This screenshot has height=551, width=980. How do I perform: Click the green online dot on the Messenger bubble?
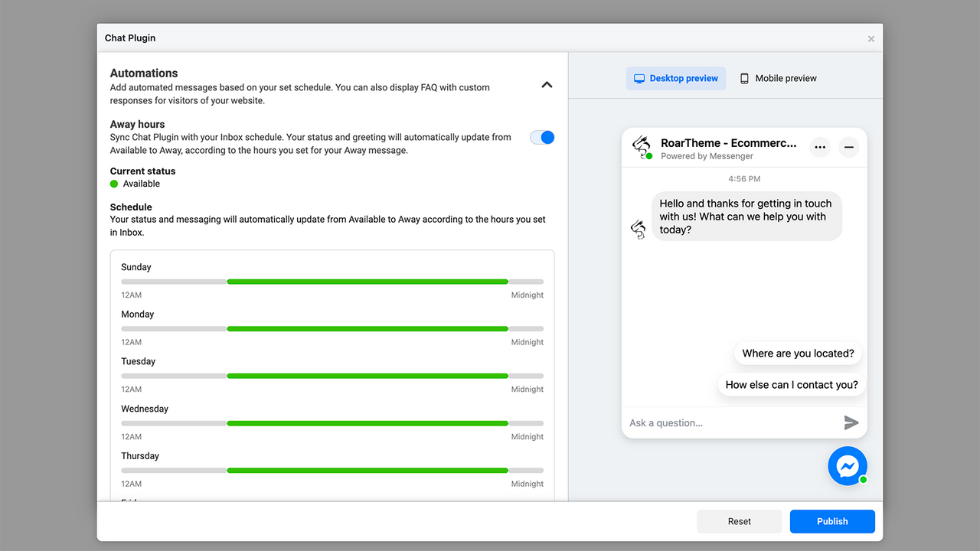[863, 480]
